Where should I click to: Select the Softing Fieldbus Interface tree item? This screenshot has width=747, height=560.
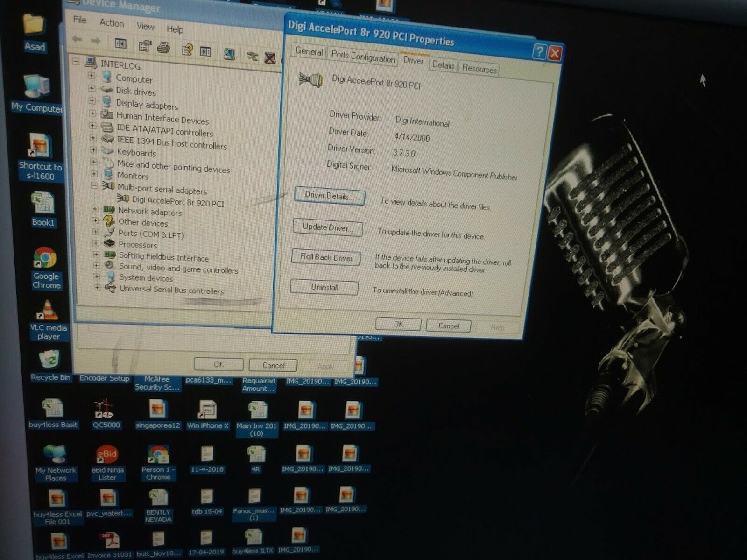coord(164,257)
